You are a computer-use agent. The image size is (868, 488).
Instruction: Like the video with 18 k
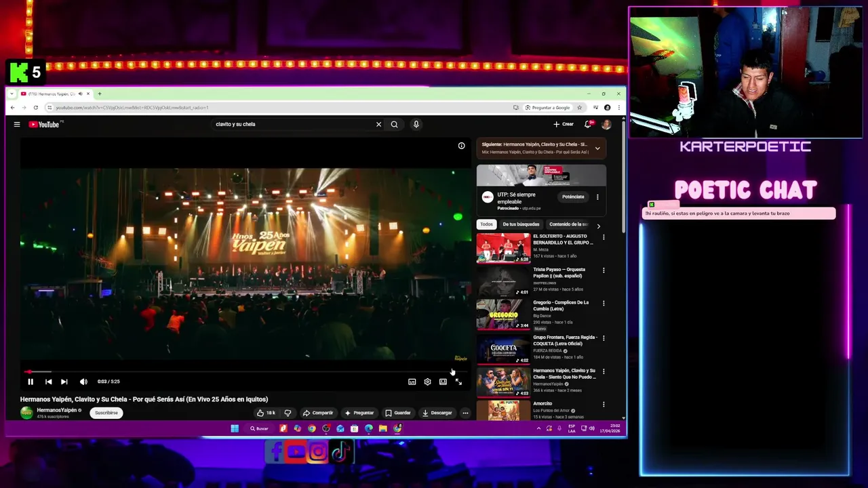pos(267,413)
